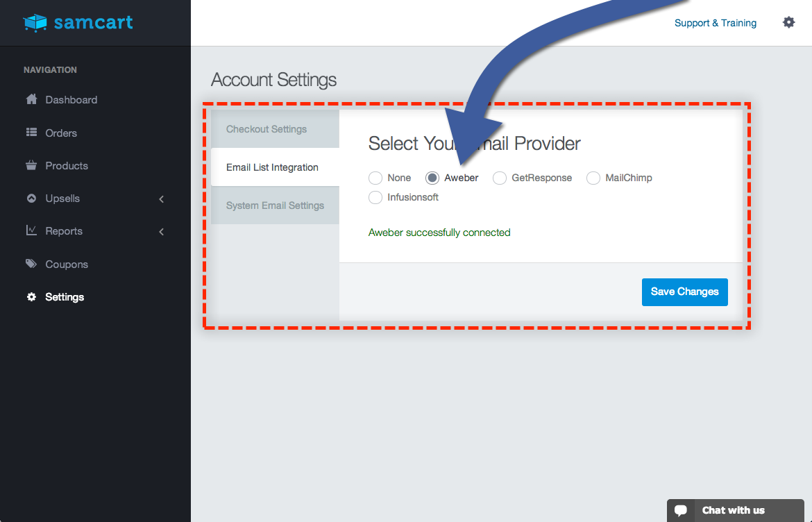Switch to Email List Integration tab
Viewport: 812px width, 522px height.
[275, 167]
